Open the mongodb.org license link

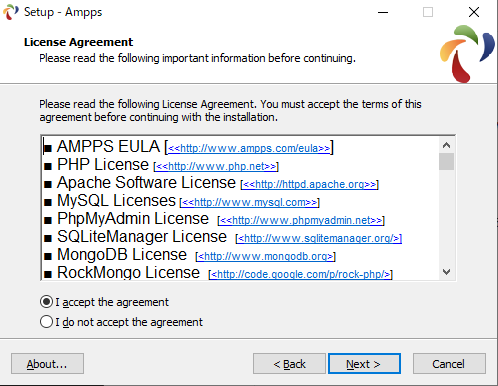[266, 256]
